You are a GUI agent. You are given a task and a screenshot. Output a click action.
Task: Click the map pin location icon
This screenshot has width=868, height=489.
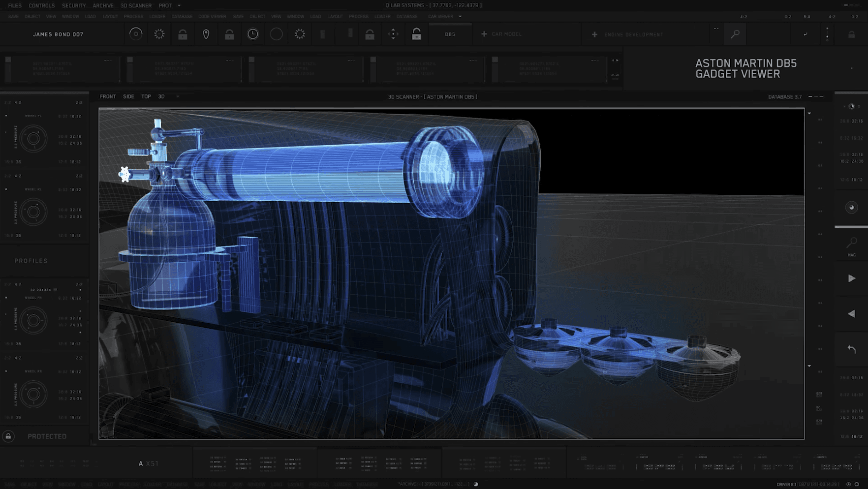(x=206, y=34)
